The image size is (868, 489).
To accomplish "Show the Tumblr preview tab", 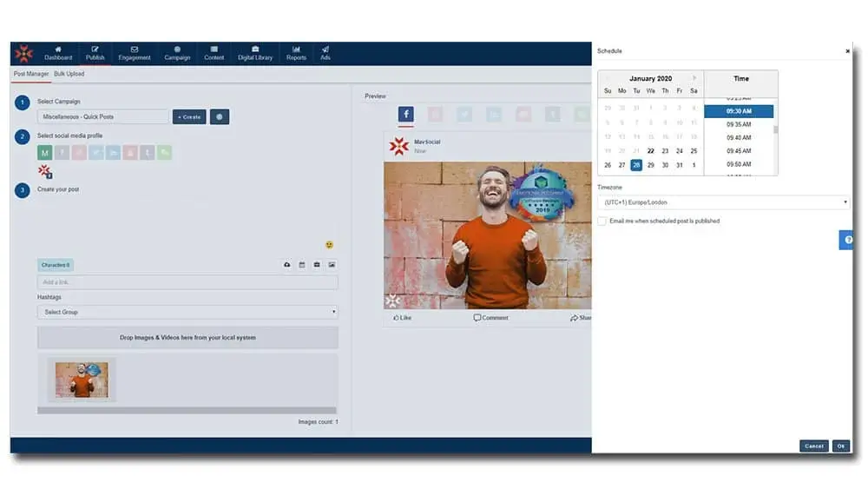I will [x=552, y=114].
